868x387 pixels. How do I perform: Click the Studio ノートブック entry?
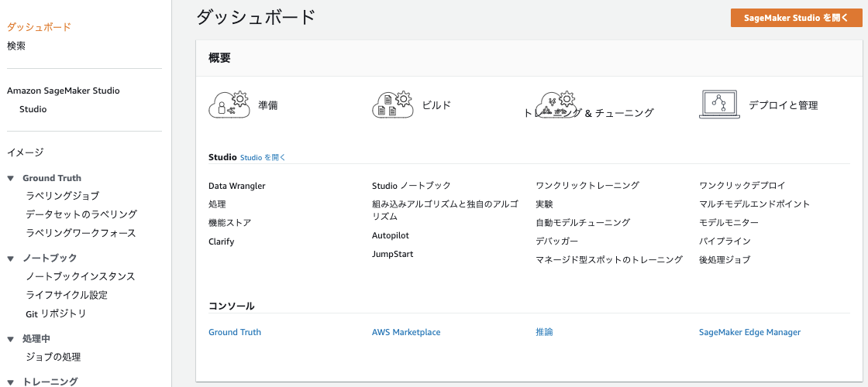click(x=412, y=186)
